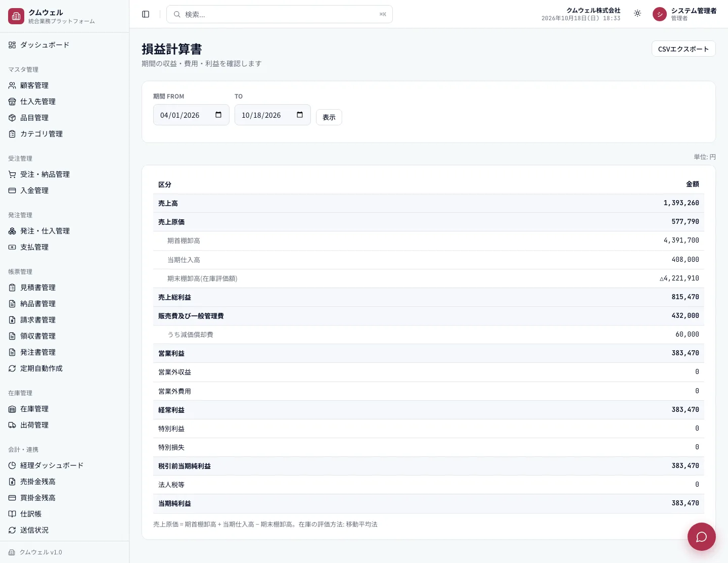Click the 顧客管理 people icon
The image size is (728, 563).
12,85
